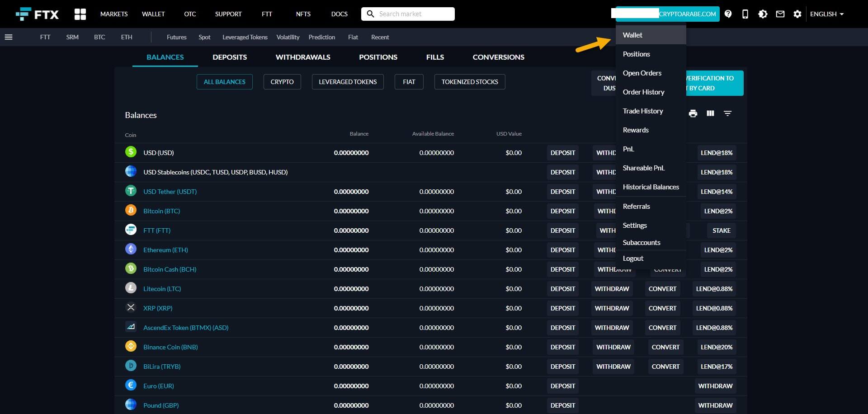Click WITHDRAW for Euro (EUR)
868x414 pixels.
coord(715,386)
